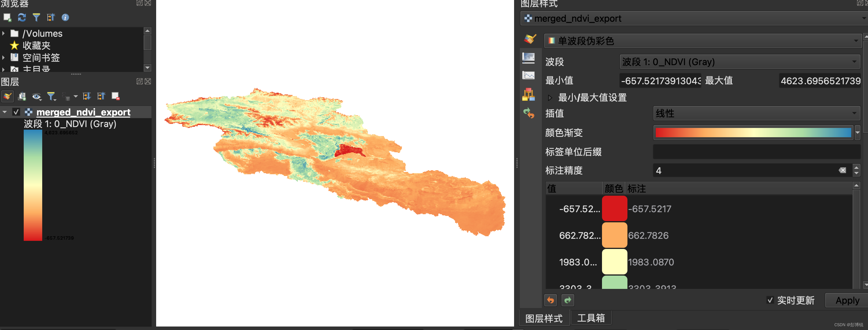Select the 图层样式 tab
868x330 pixels.
544,318
